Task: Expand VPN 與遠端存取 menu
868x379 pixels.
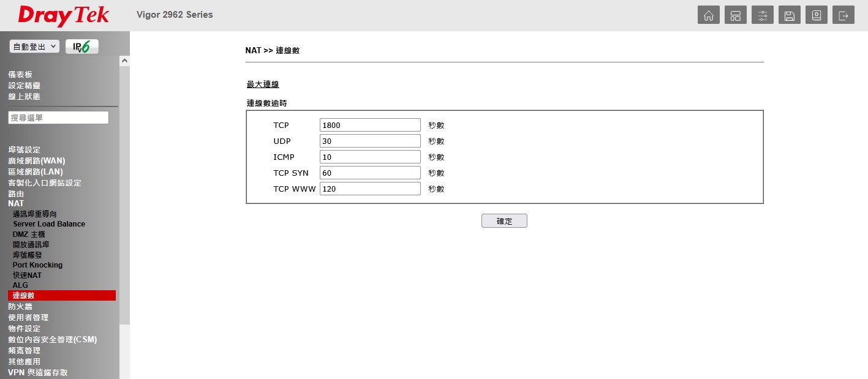Action: tap(38, 372)
